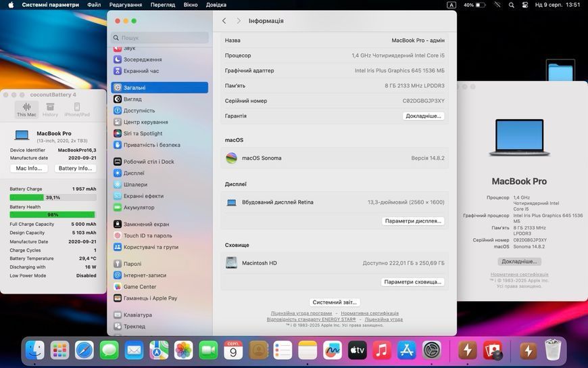Click Системний звіт button
The image size is (588, 368).
[335, 302]
